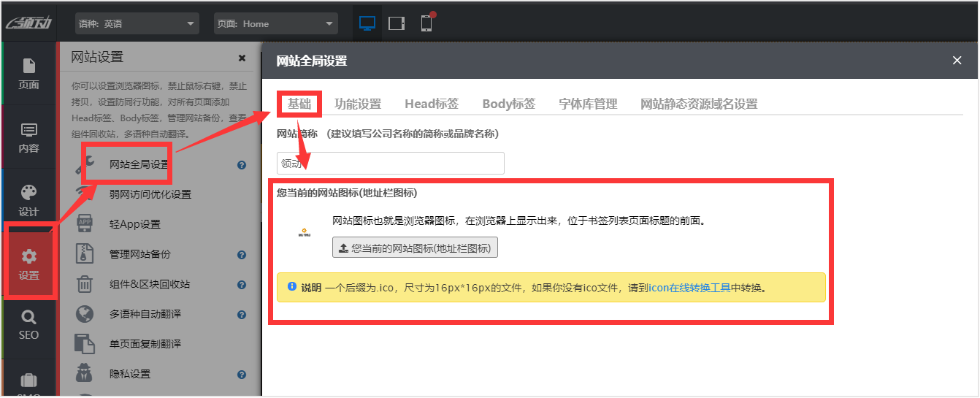Open the SEO sidebar section
This screenshot has width=980, height=398.
click(x=28, y=326)
